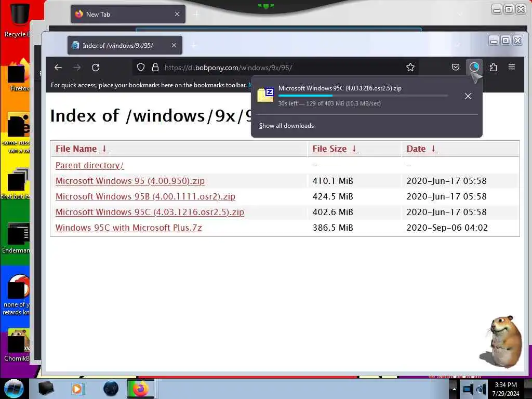
Task: Open the volume speaker tray icon
Action: coord(481,389)
